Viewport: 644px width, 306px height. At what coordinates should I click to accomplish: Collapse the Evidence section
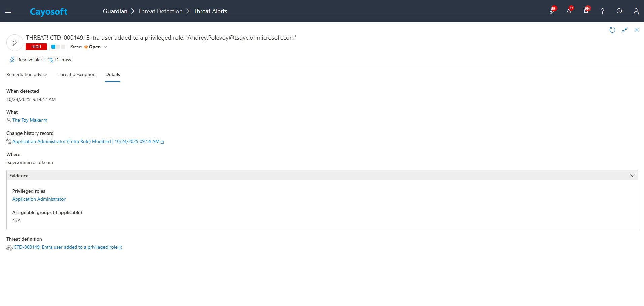(632, 176)
